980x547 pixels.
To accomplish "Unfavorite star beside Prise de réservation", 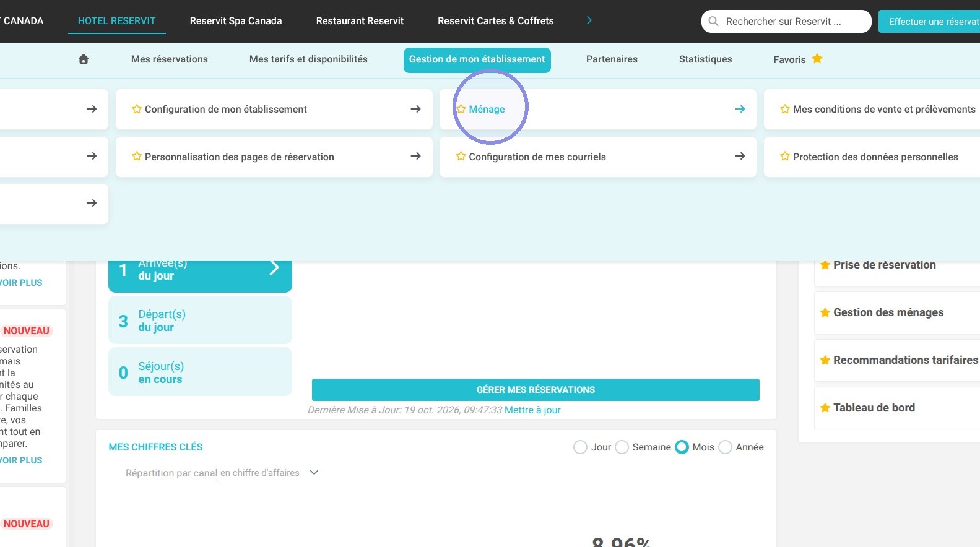I will click(x=825, y=265).
